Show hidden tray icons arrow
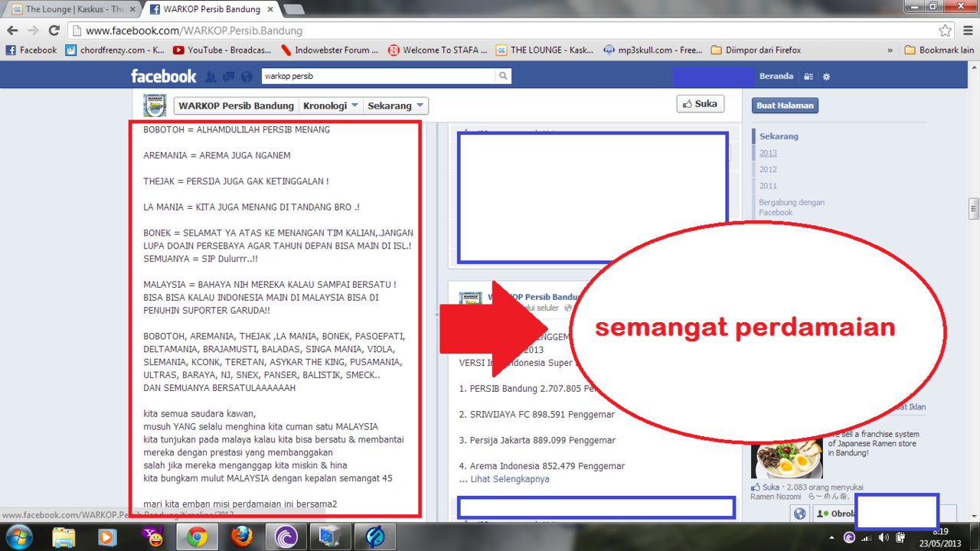 pos(832,537)
